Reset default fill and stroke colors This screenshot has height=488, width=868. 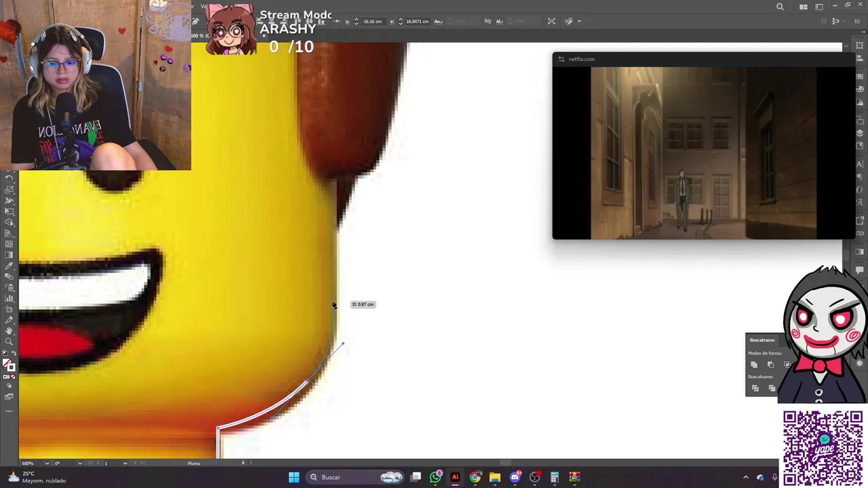click(x=5, y=353)
